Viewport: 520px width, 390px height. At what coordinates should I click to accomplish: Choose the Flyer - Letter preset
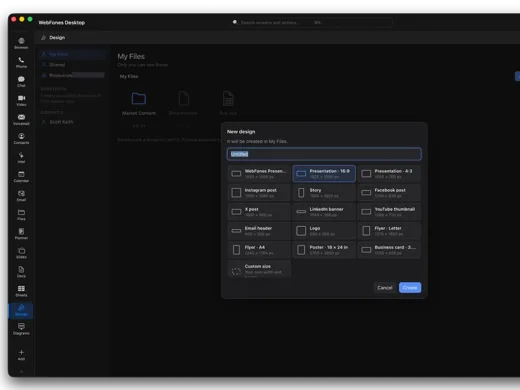(x=389, y=231)
